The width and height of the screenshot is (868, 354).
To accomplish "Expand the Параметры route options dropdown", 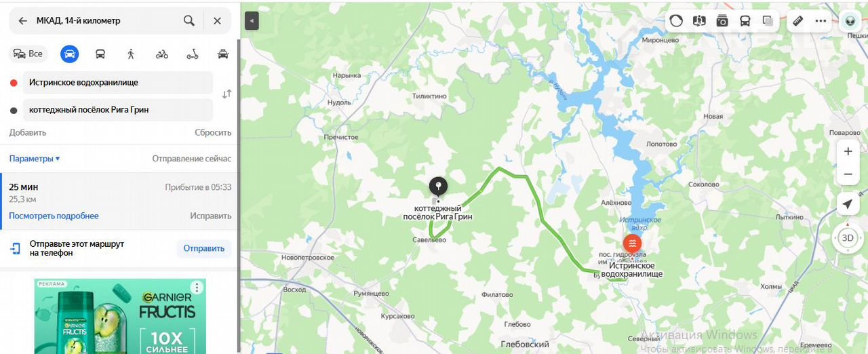I will pos(35,159).
